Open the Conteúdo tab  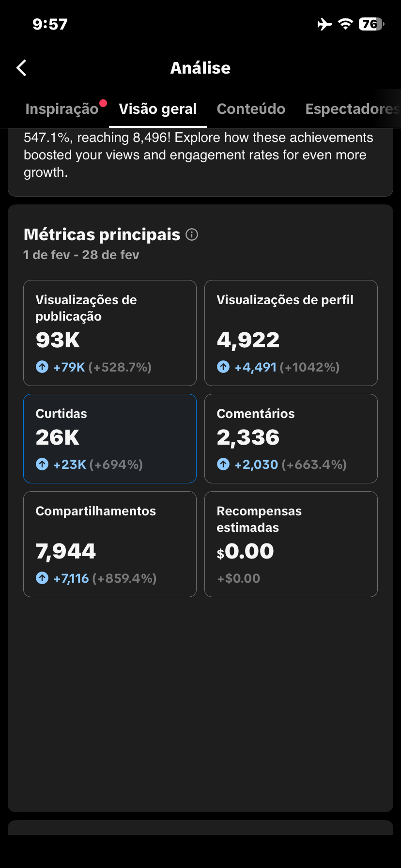tap(251, 109)
